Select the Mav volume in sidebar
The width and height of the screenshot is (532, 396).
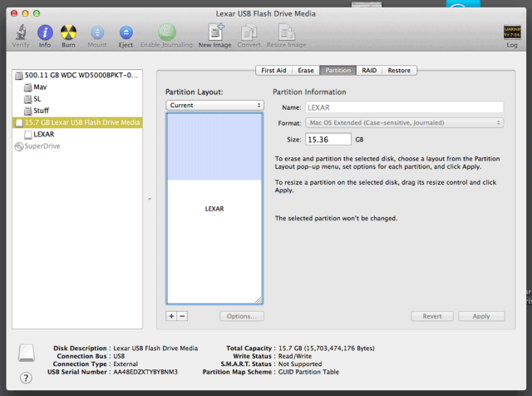pyautogui.click(x=77, y=87)
